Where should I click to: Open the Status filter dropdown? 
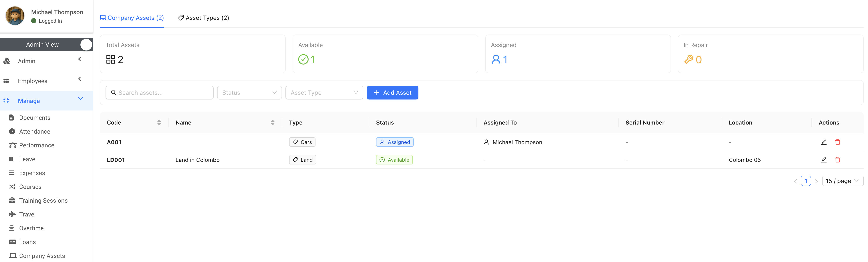(x=249, y=93)
